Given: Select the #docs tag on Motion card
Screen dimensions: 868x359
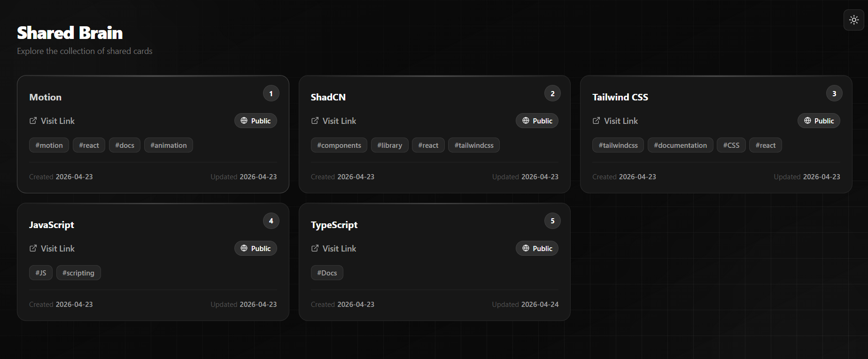Looking at the screenshot, I should click(125, 145).
